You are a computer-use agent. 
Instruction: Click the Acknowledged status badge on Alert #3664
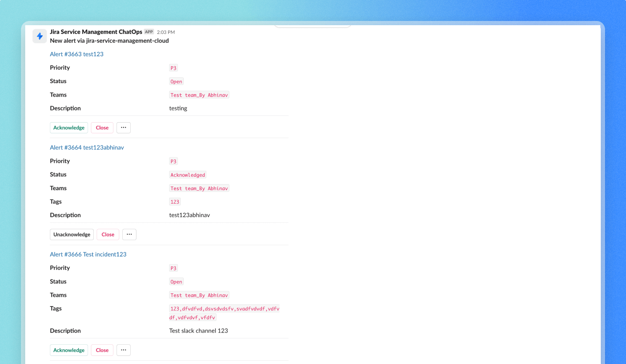click(x=187, y=175)
